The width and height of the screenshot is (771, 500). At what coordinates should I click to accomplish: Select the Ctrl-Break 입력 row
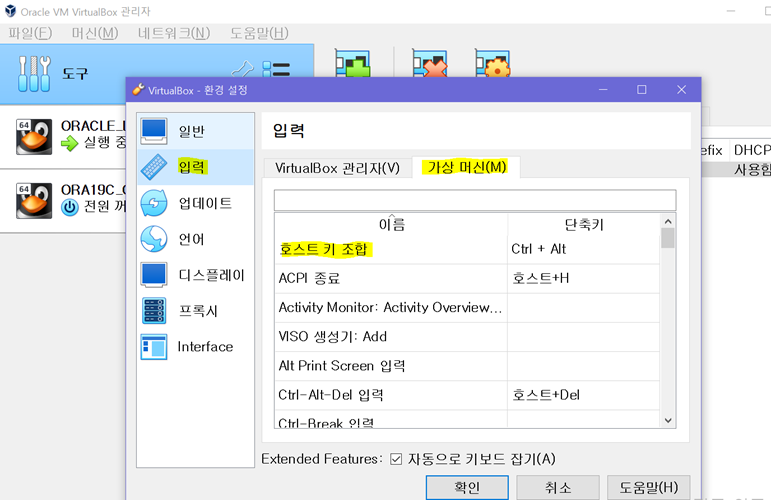click(x=467, y=419)
